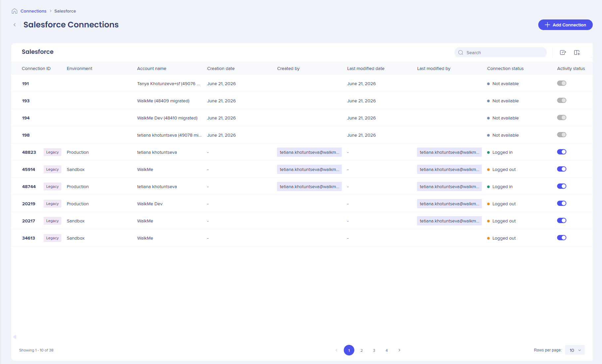Click the previous page arrow

336,350
